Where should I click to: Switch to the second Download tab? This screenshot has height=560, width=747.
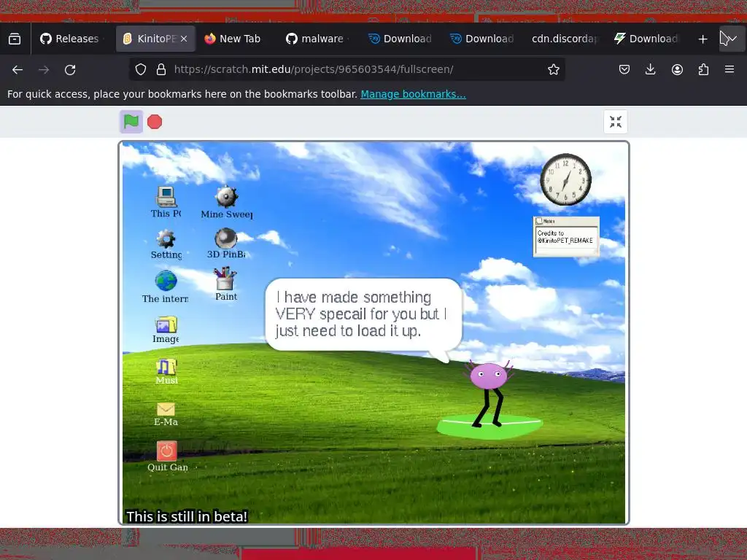point(482,39)
